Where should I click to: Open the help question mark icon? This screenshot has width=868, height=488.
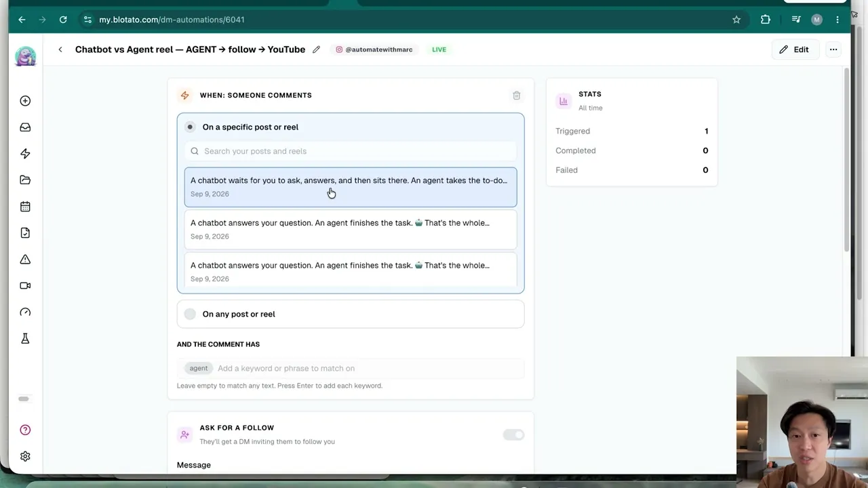point(25,430)
